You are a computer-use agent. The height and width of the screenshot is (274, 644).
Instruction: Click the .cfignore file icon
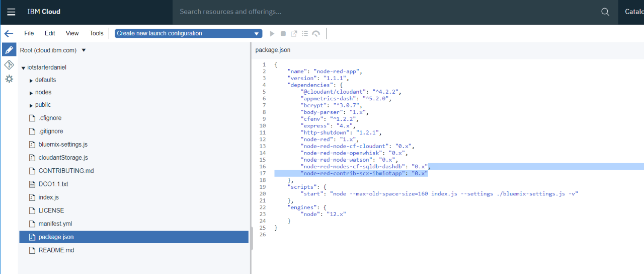32,118
